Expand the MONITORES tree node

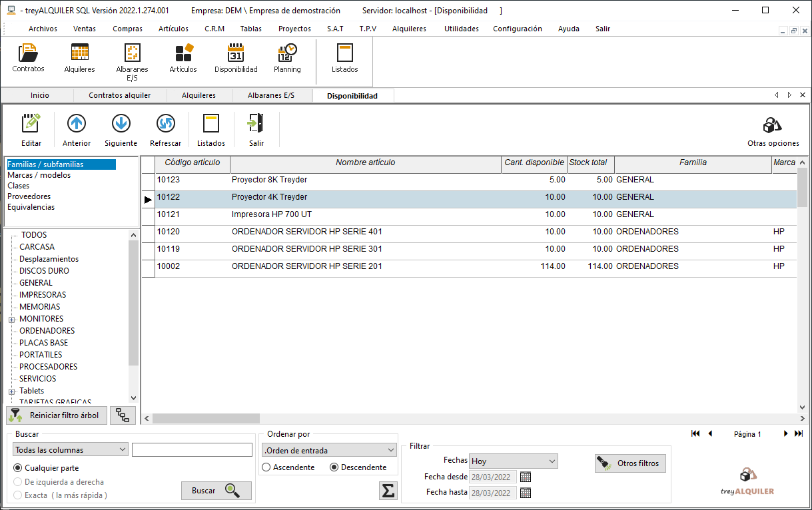(11, 319)
